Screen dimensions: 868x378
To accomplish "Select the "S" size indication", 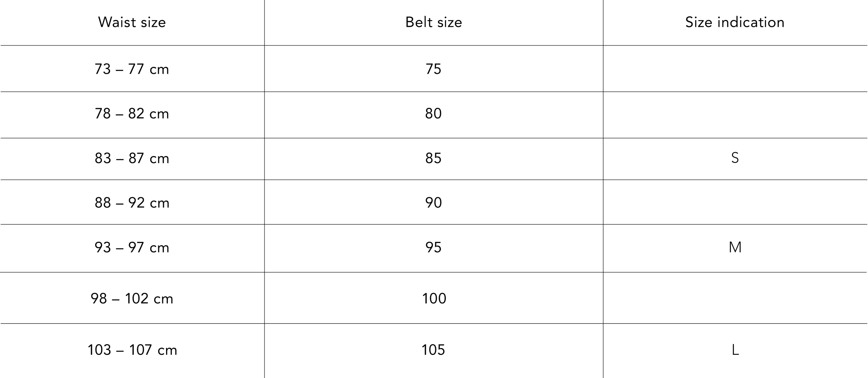I will pos(735,158).
